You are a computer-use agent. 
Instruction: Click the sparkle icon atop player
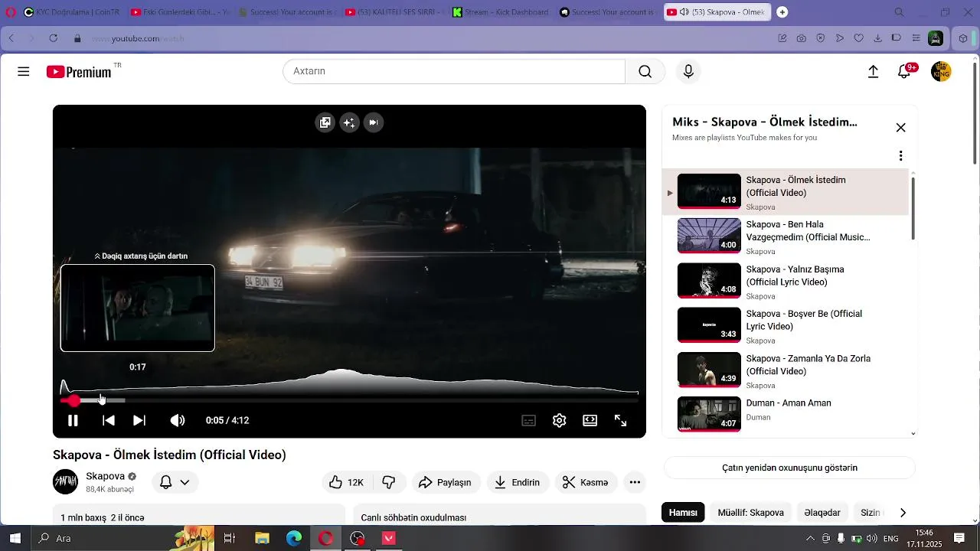pyautogui.click(x=349, y=122)
